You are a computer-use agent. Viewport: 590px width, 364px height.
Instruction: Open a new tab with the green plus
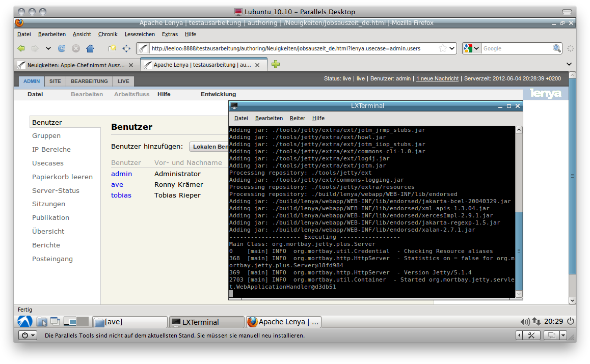click(x=276, y=65)
